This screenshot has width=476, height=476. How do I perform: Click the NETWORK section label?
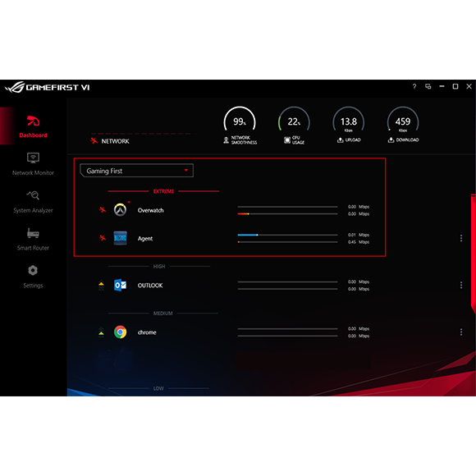(115, 141)
